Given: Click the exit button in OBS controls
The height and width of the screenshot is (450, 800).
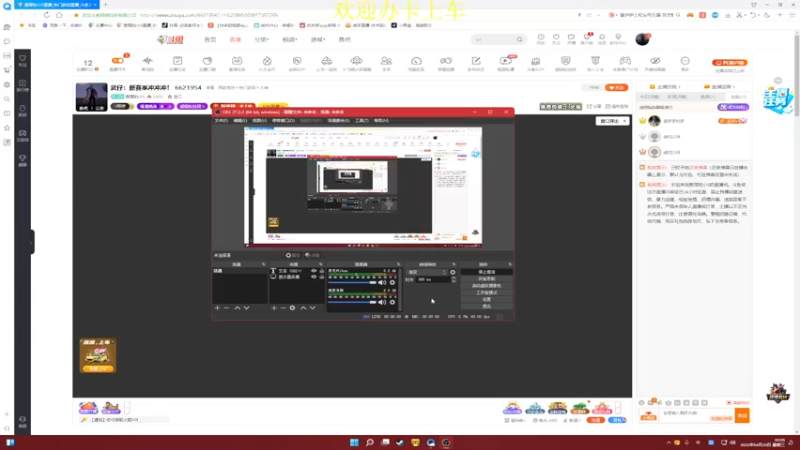Looking at the screenshot, I should [486, 306].
